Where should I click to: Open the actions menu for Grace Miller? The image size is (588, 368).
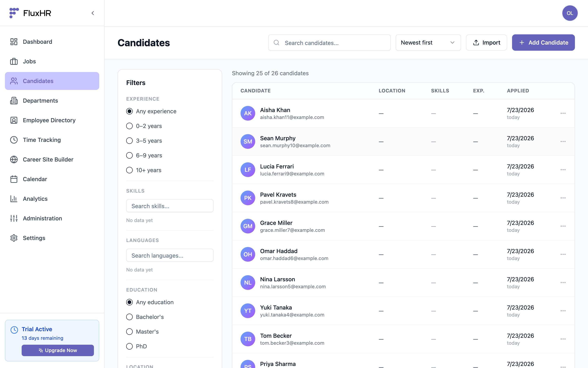pos(563,226)
